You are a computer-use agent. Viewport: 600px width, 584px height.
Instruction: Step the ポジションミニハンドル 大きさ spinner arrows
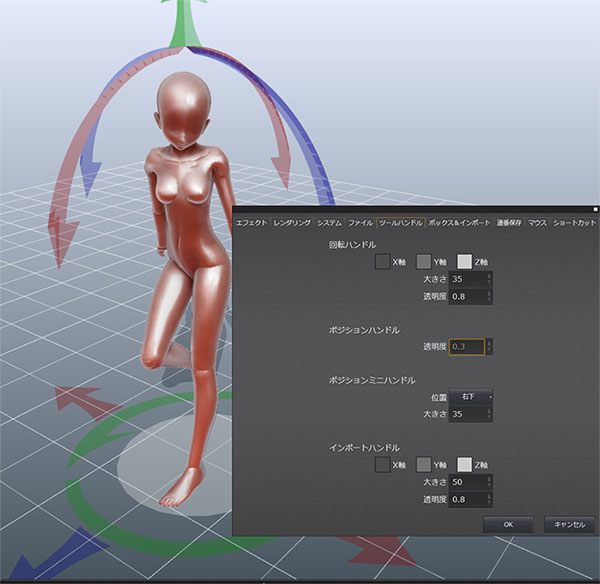(x=489, y=414)
